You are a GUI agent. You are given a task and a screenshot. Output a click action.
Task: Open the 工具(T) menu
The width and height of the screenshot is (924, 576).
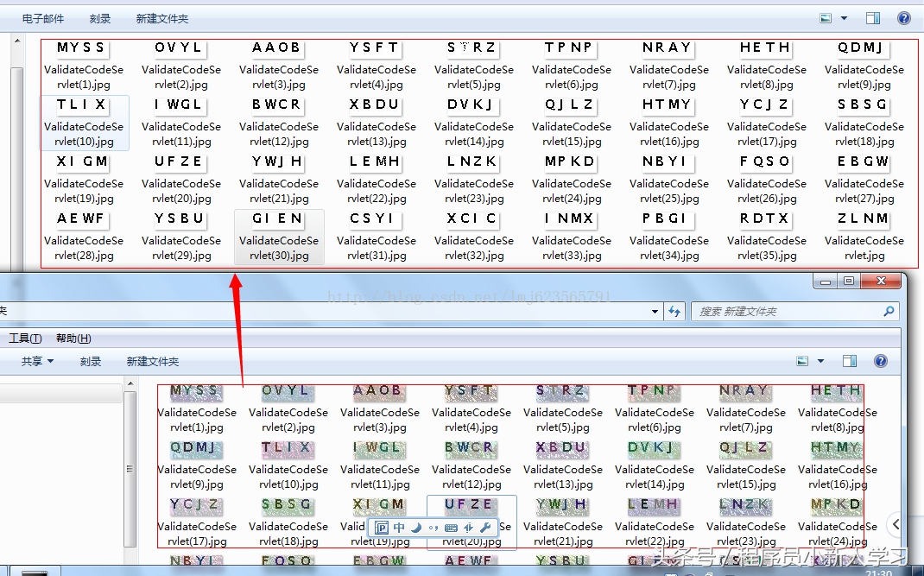[25, 339]
